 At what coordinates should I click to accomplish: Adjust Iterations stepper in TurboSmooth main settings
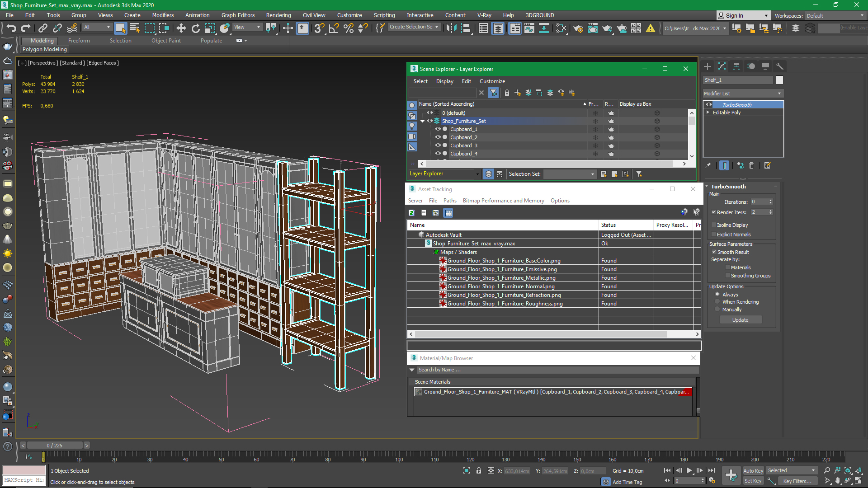771,202
